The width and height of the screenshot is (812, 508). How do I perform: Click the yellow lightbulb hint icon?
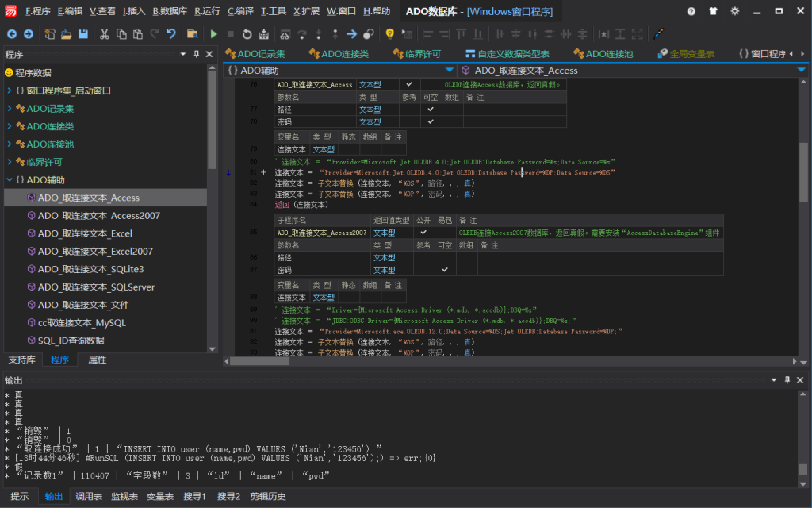pos(389,34)
